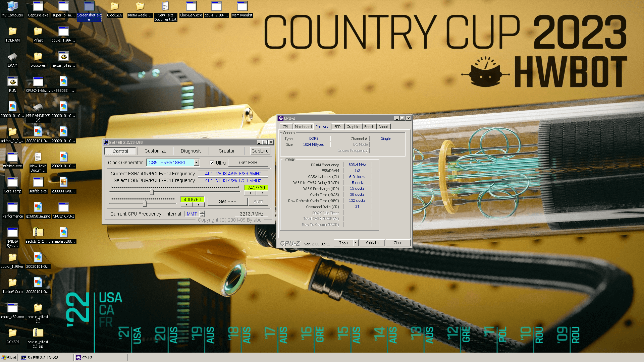
Task: Open the Creator tab in SetFSB
Action: coord(226,151)
